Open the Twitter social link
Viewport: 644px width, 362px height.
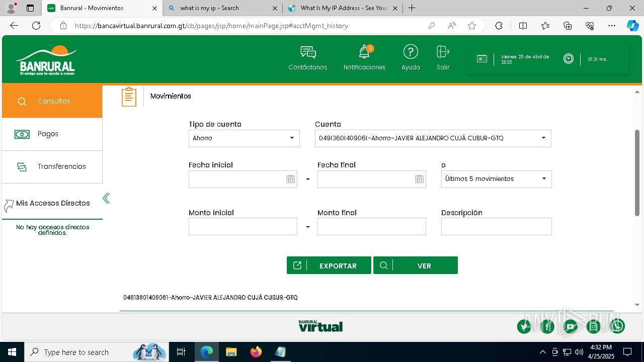pos(524,327)
